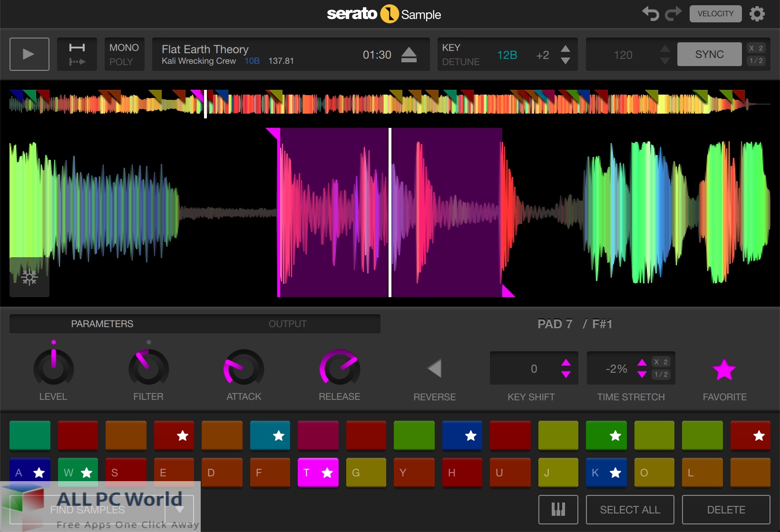Click the keyboard icon near Select All
The height and width of the screenshot is (532, 780).
(558, 509)
